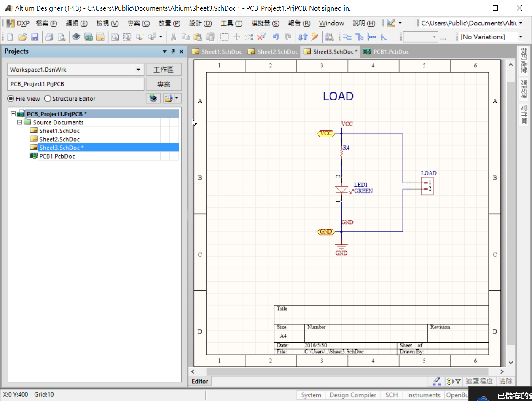This screenshot has height=401, width=532.
Task: Open the pen color picker in the toolbar
Action: coord(392,23)
